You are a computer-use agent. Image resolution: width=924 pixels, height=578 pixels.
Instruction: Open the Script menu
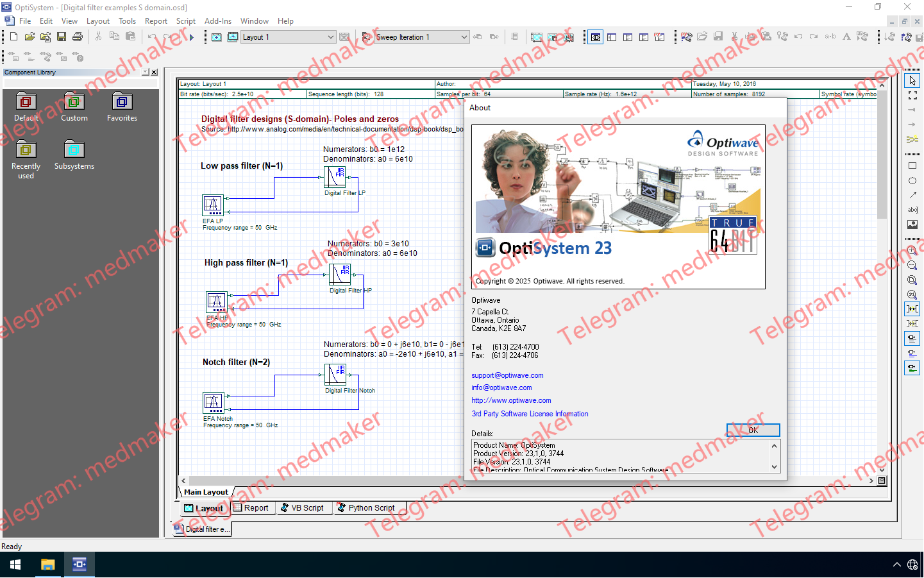(x=186, y=21)
